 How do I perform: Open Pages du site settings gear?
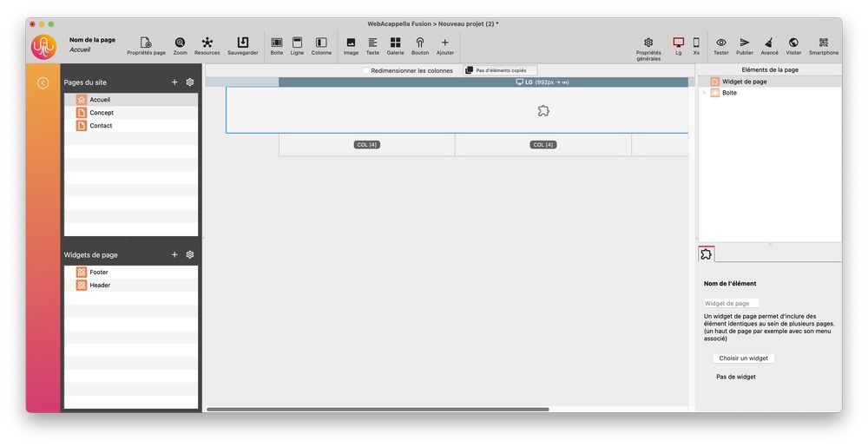(190, 82)
